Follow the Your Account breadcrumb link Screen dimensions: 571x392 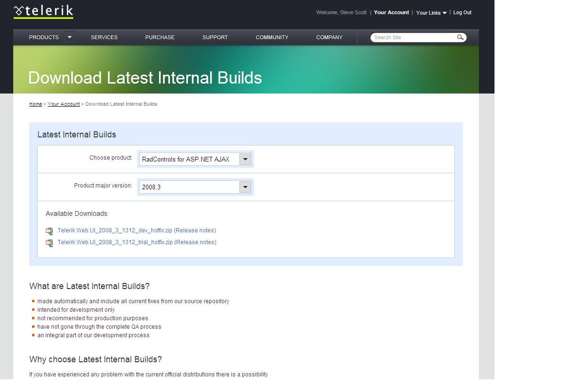[64, 104]
